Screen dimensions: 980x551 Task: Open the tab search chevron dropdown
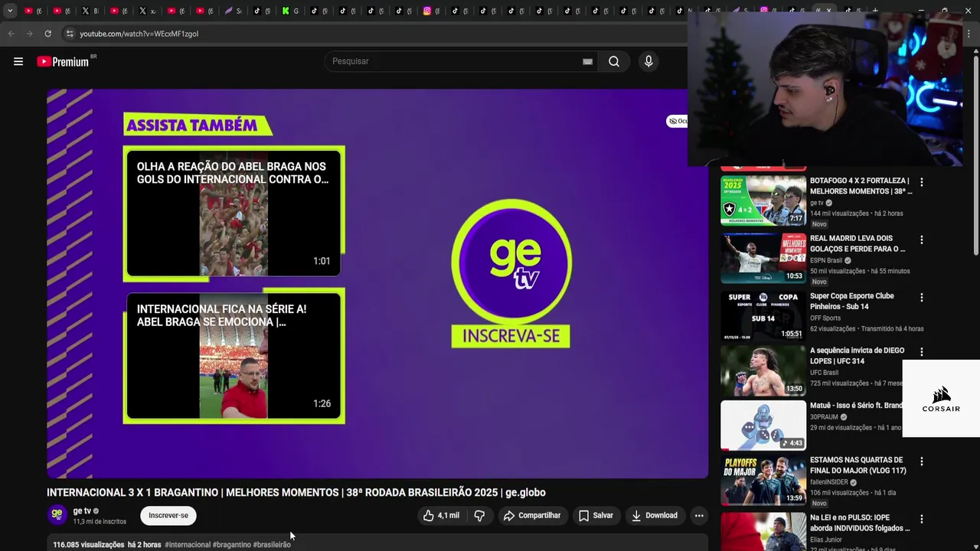point(10,11)
